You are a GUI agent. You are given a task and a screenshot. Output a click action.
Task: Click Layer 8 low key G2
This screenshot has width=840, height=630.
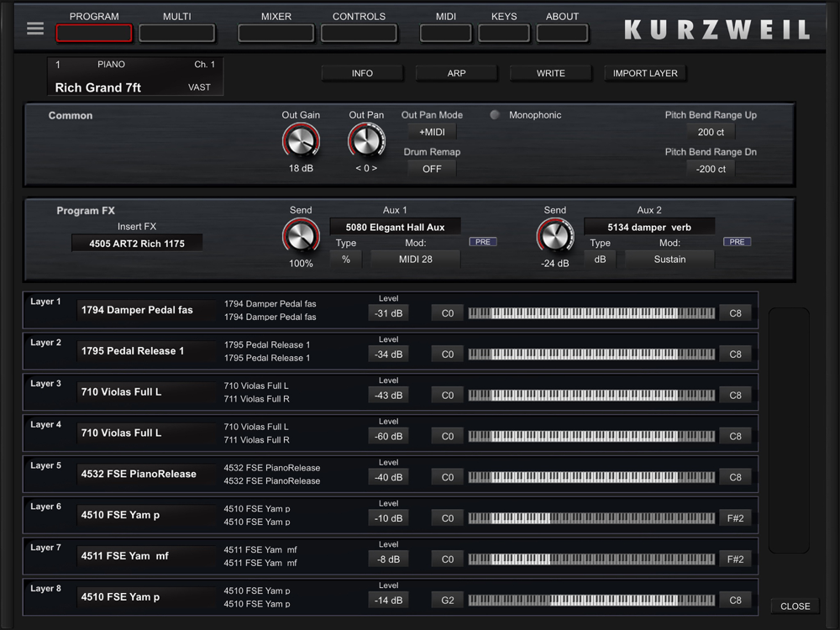[x=448, y=600]
